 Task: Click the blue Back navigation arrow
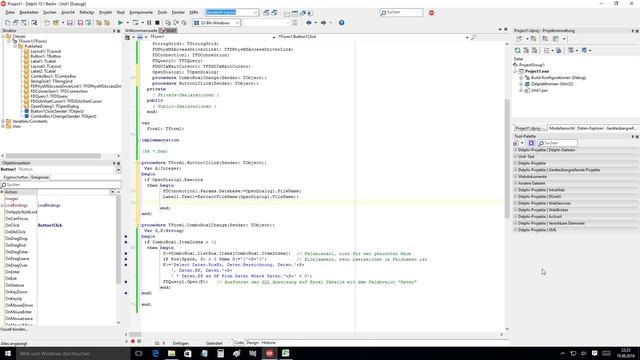tap(309, 23)
